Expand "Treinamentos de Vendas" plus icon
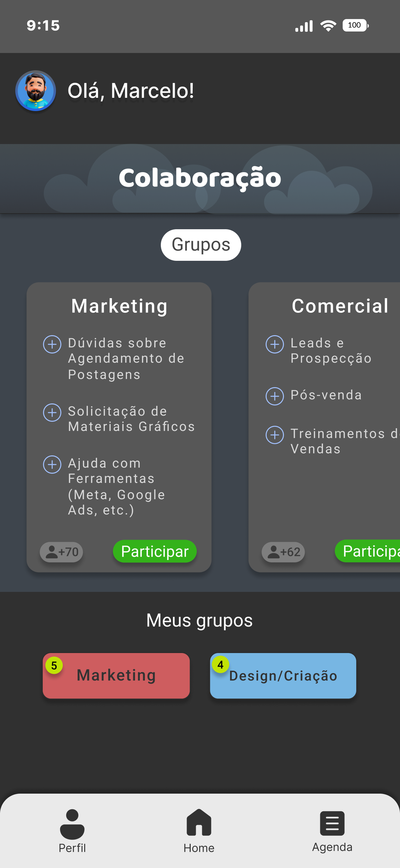The height and width of the screenshot is (868, 400). coord(275,435)
